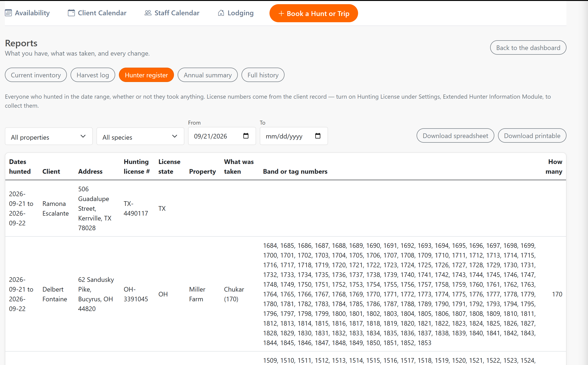The width and height of the screenshot is (588, 365).
Task: Click the Reports page heading
Action: (x=21, y=43)
